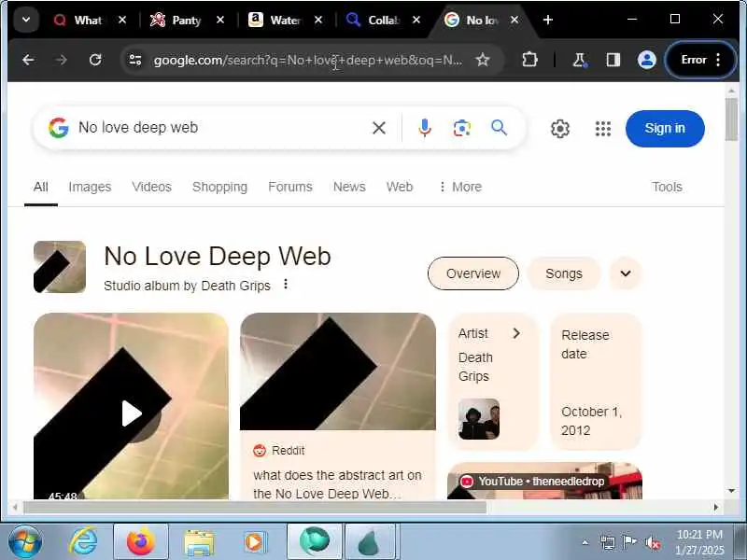The image size is (747, 560).
Task: Launch Internet Explorer from taskbar
Action: point(82,542)
